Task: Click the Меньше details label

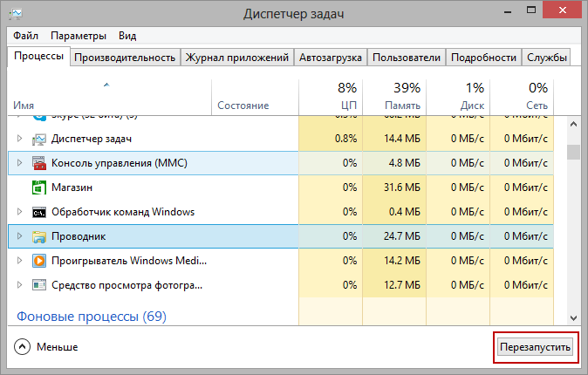Action: pos(57,347)
